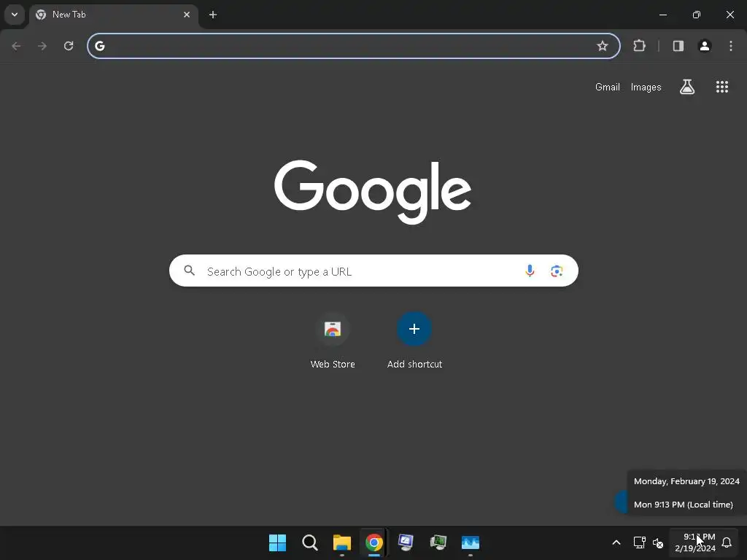Open the Search Labs flask icon
The height and width of the screenshot is (560, 747).
(x=687, y=87)
